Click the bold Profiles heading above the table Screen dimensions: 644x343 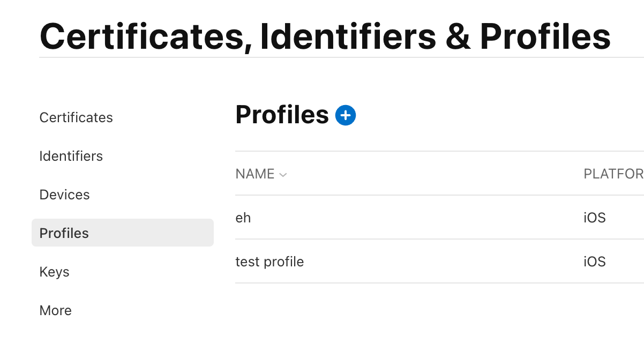(282, 115)
